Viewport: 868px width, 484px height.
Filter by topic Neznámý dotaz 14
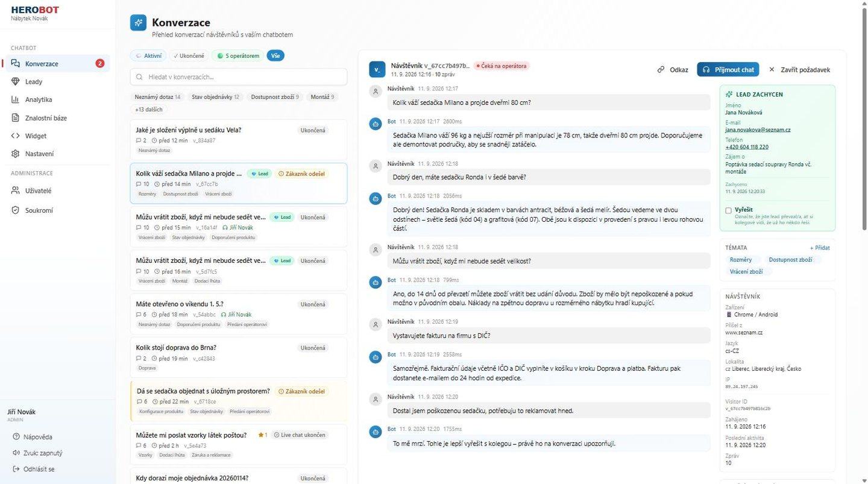tap(157, 96)
